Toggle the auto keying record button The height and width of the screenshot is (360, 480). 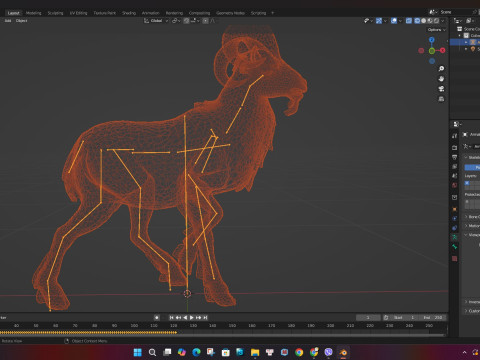157,317
